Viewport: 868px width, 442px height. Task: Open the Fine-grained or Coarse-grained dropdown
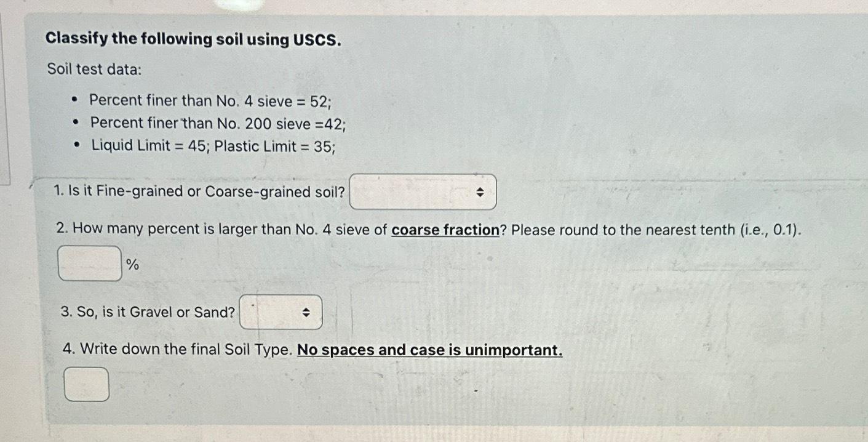coord(421,192)
